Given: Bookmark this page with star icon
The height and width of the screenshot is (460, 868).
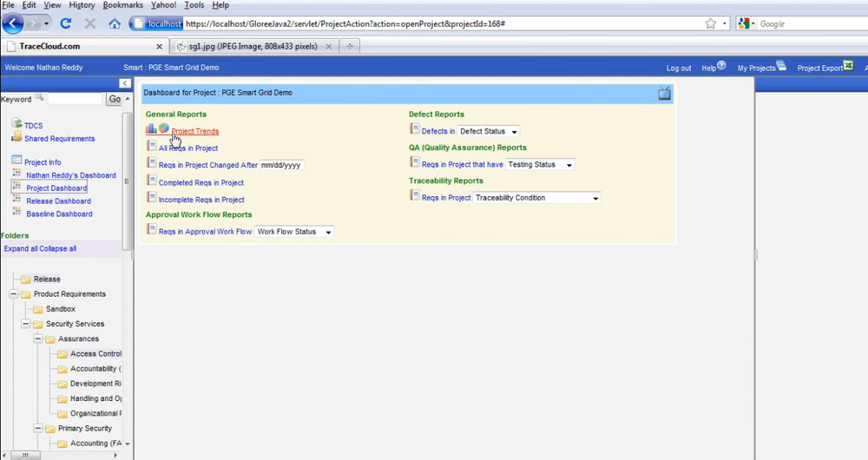Looking at the screenshot, I should click(711, 23).
